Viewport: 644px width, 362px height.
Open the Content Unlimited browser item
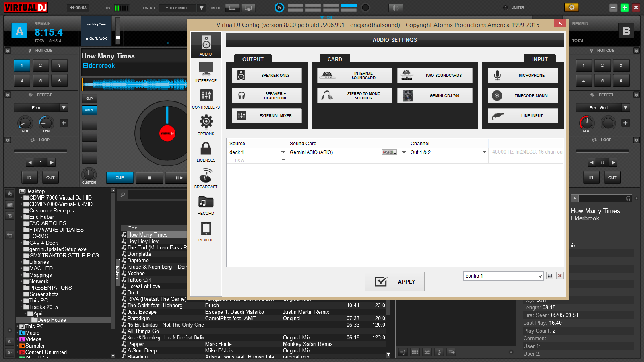pos(46,352)
